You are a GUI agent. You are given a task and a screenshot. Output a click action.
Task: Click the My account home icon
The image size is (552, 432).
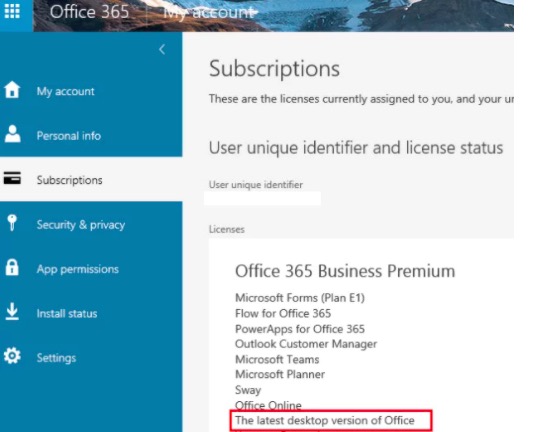12,89
